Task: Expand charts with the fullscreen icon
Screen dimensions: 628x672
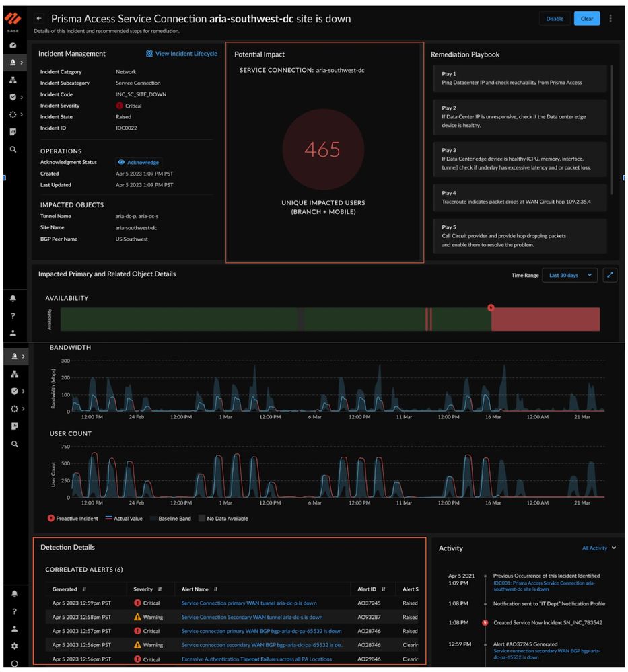Action: (610, 275)
